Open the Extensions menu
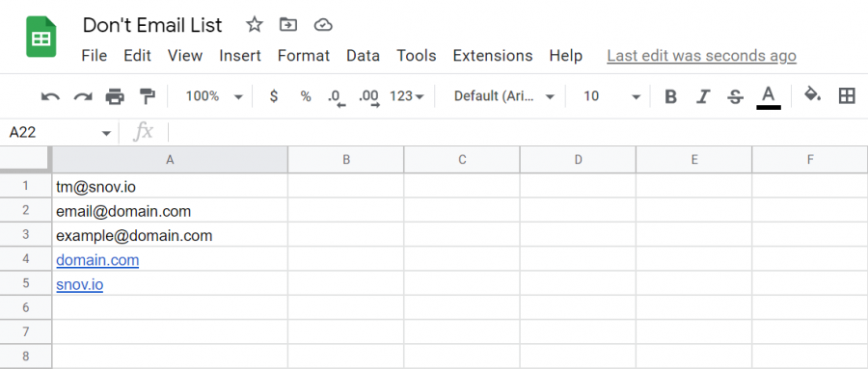The image size is (868, 369). pyautogui.click(x=493, y=56)
